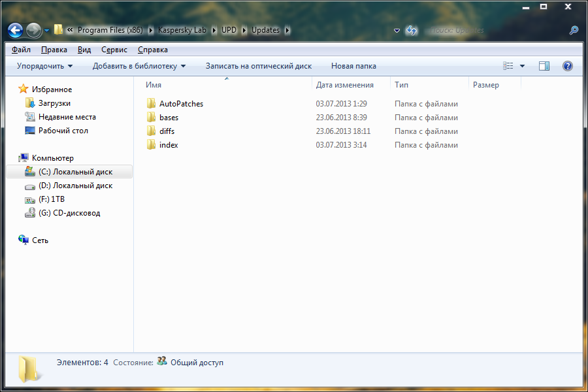Viewport: 588px width, 392px height.
Task: Click the Загрузки folder icon
Action: point(30,103)
